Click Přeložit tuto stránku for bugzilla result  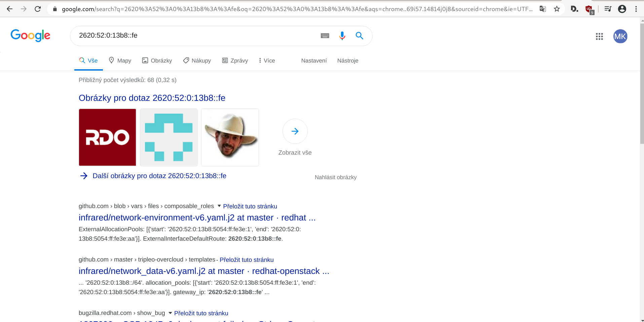(201, 313)
